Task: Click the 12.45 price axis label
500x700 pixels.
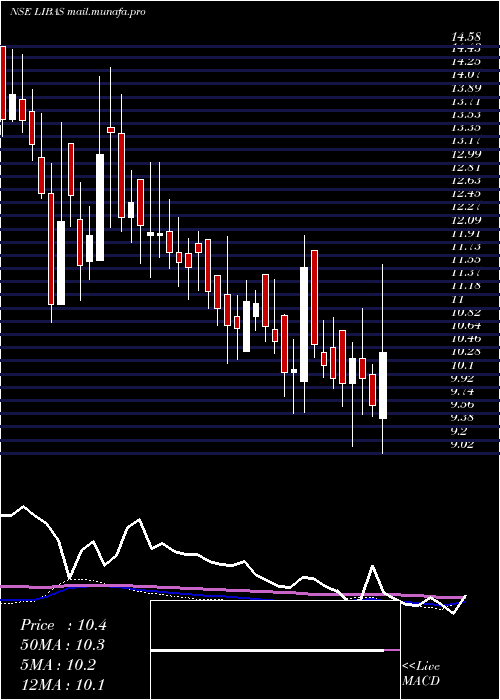Action: pyautogui.click(x=466, y=194)
